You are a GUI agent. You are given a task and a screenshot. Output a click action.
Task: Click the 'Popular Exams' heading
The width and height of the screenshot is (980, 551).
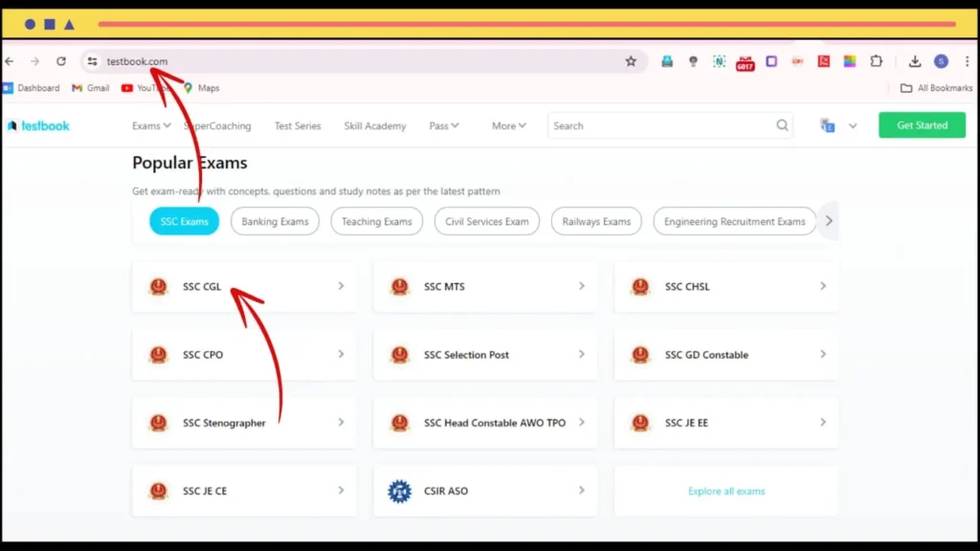tap(189, 163)
